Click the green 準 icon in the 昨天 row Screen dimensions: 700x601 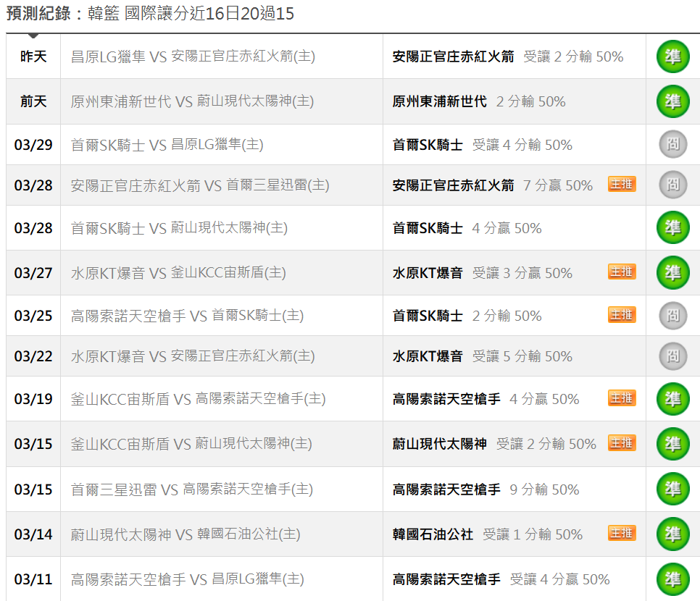click(672, 56)
